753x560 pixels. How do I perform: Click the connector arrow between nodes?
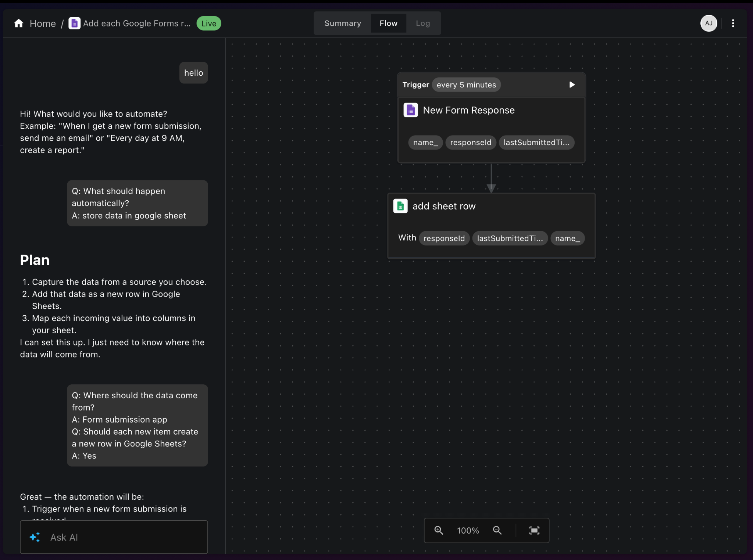(x=491, y=178)
